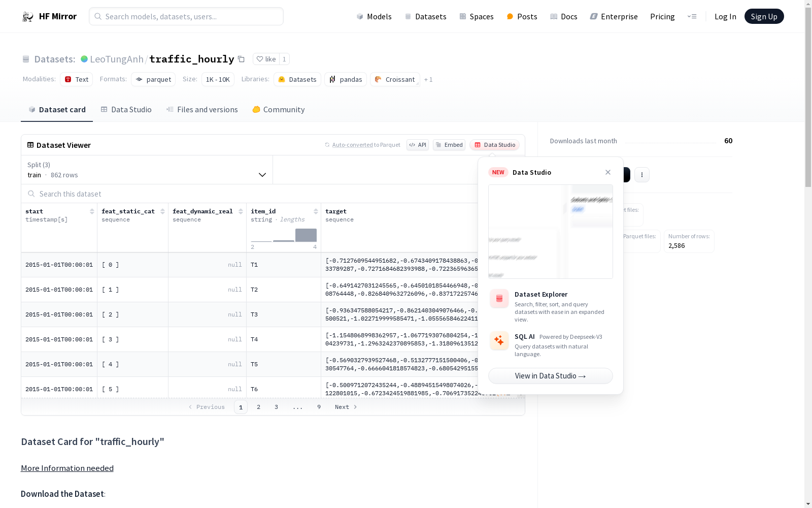This screenshot has height=508, width=812.
Task: Open Posts in the top navigation
Action: coord(522,17)
